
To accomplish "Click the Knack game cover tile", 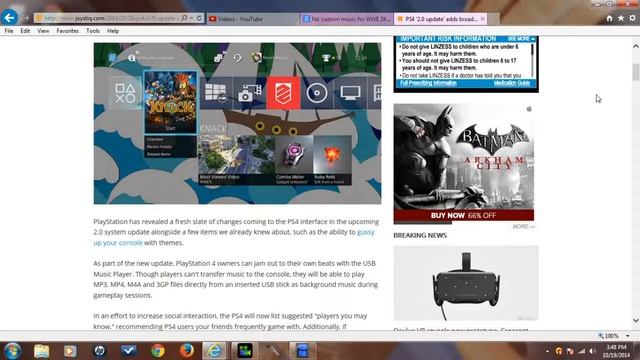I will coord(170,102).
